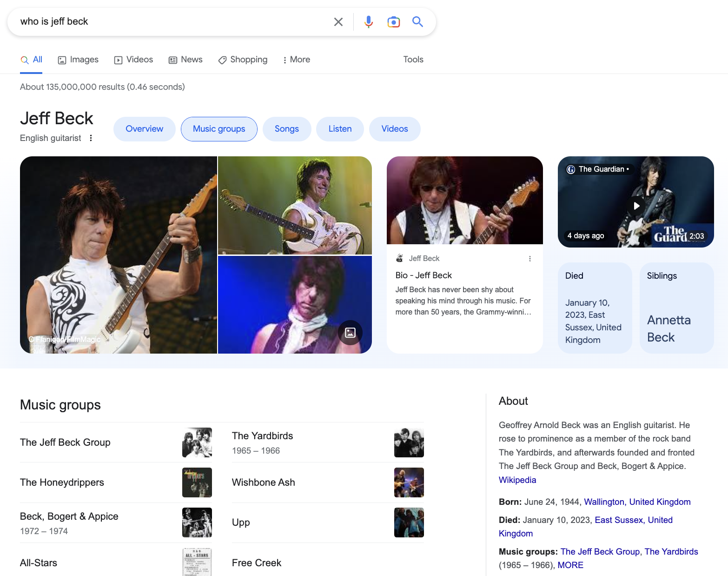The width and height of the screenshot is (728, 576).
Task: Expand the More search filters menu
Action: point(296,60)
